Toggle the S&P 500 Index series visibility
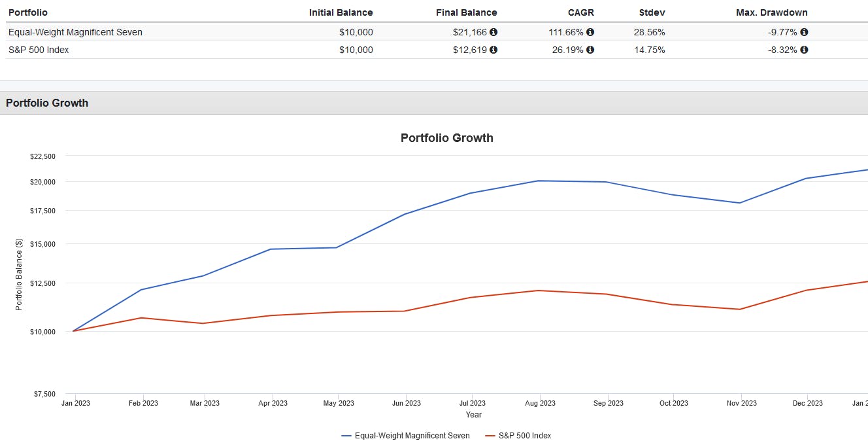The image size is (868, 441). (x=525, y=435)
